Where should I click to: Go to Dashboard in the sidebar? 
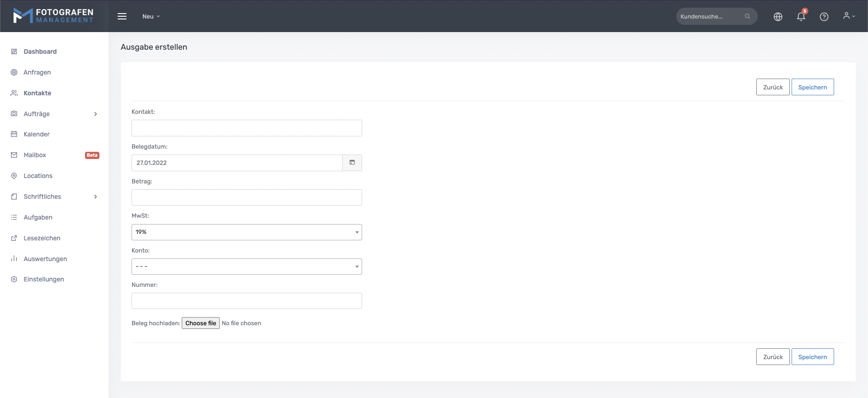click(x=40, y=52)
